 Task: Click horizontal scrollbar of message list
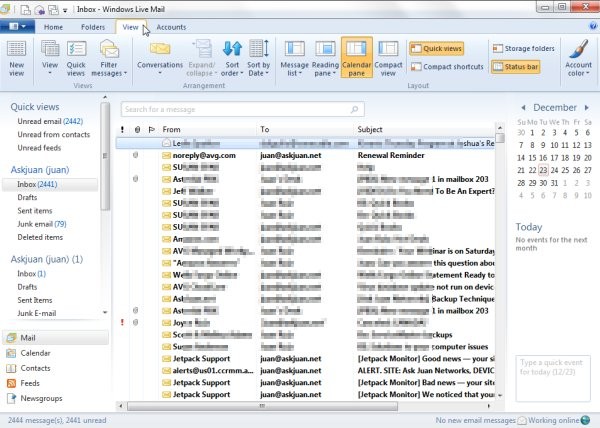click(262, 406)
